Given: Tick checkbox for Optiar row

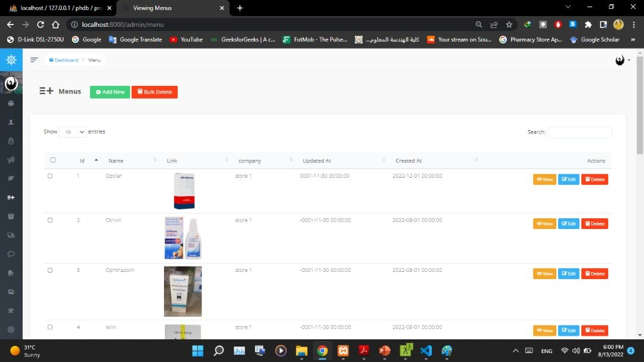Looking at the screenshot, I should pos(50,176).
